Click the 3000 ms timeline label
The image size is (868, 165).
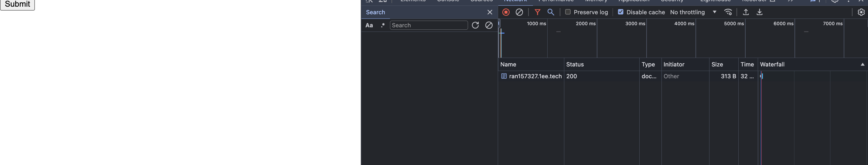coord(635,24)
